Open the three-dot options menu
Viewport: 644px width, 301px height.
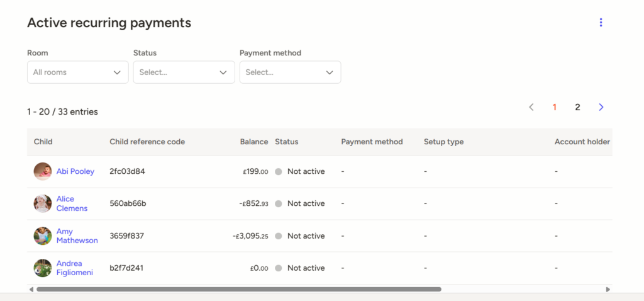601,23
